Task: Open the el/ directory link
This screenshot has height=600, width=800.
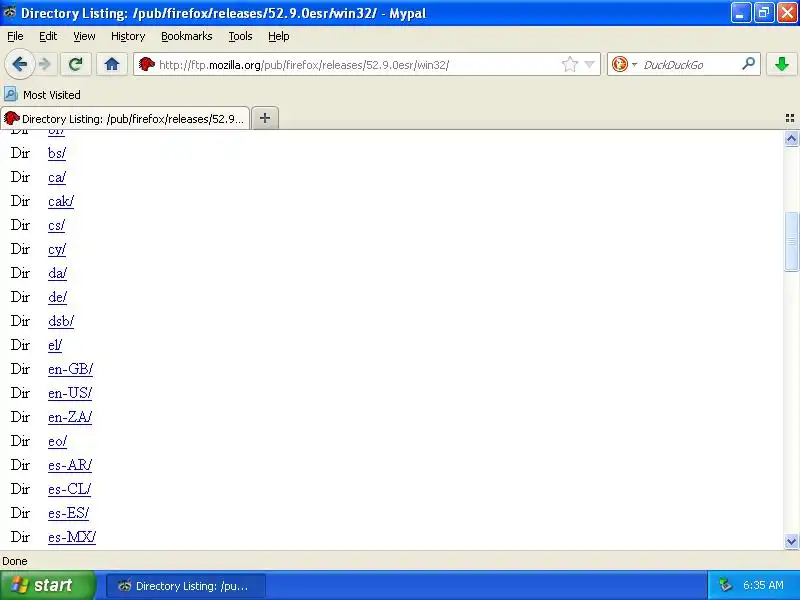Action: 55,345
